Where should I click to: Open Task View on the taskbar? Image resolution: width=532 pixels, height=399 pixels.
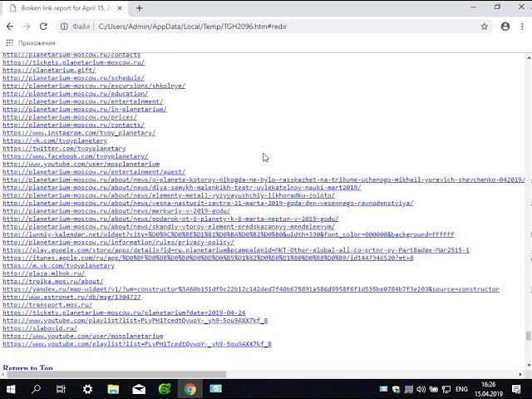[x=61, y=389]
